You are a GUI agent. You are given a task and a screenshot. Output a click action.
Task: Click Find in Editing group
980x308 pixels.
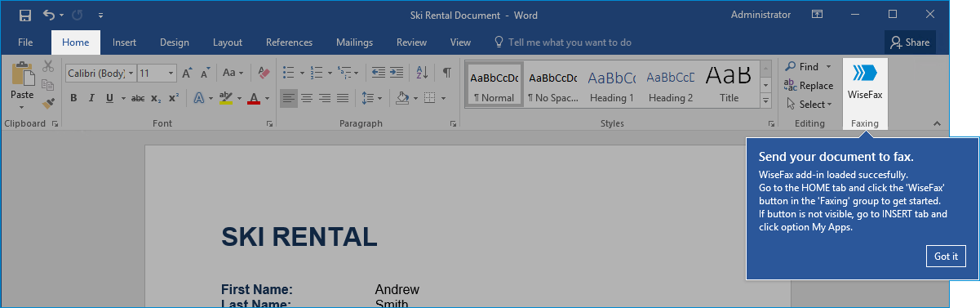tap(802, 67)
